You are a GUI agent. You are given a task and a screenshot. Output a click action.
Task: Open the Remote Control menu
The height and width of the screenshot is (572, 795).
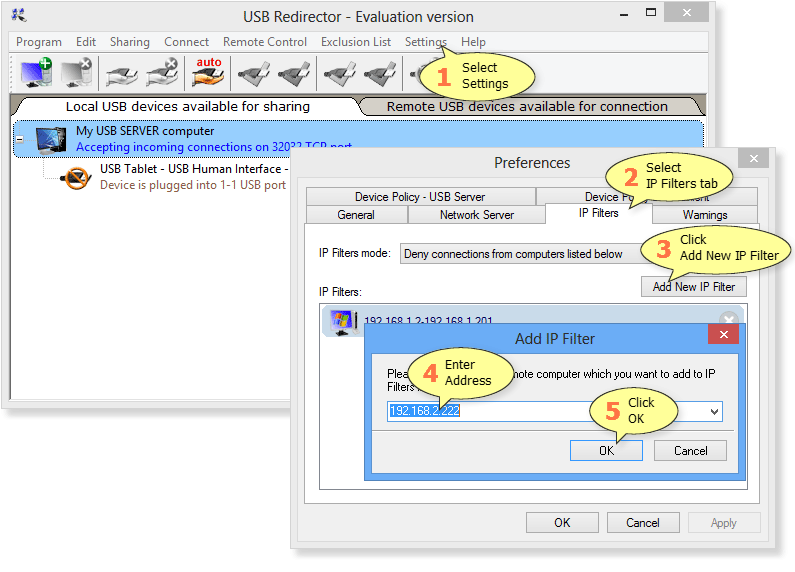click(x=265, y=42)
